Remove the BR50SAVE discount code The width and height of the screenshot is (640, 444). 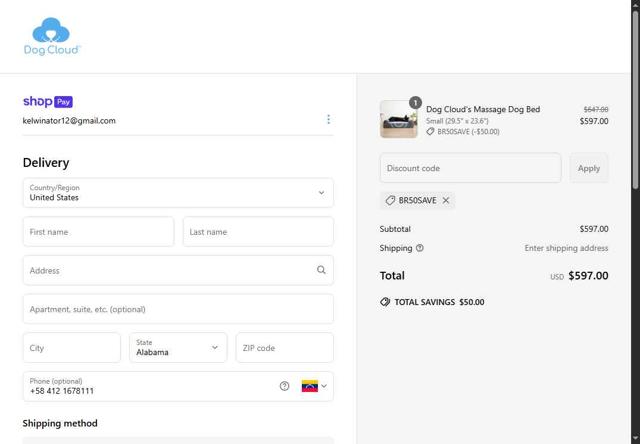[x=446, y=200]
